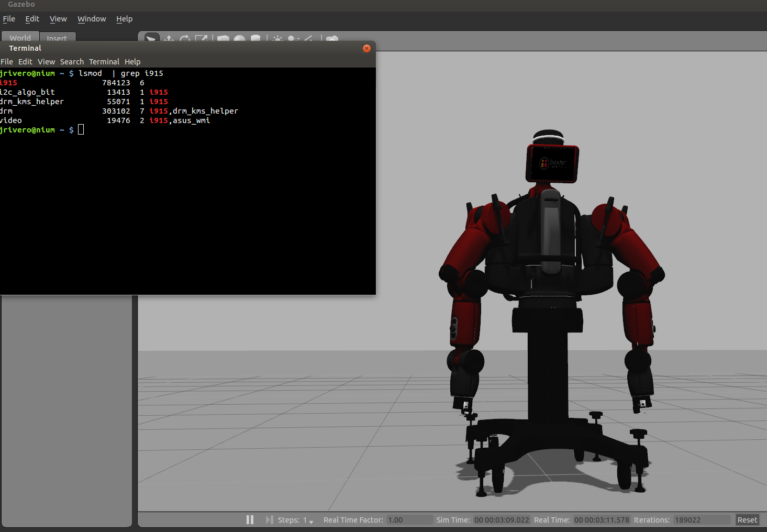Click 'drm_kms_helper' module name in terminal

(x=32, y=102)
